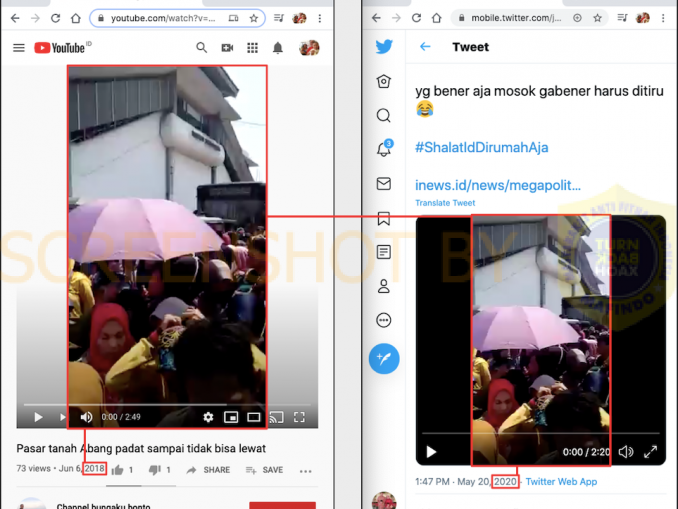Go to home page in Twitter browser window
The image size is (678, 509).
437,18
